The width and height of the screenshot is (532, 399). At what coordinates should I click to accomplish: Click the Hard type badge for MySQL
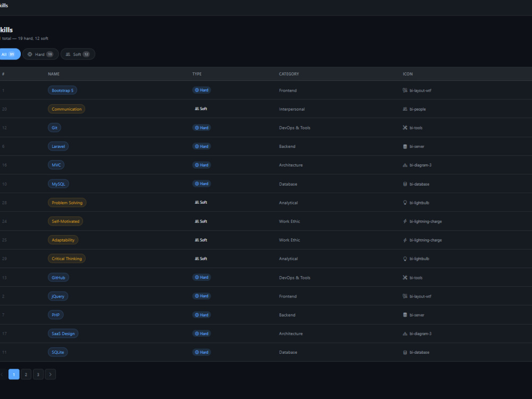point(202,184)
